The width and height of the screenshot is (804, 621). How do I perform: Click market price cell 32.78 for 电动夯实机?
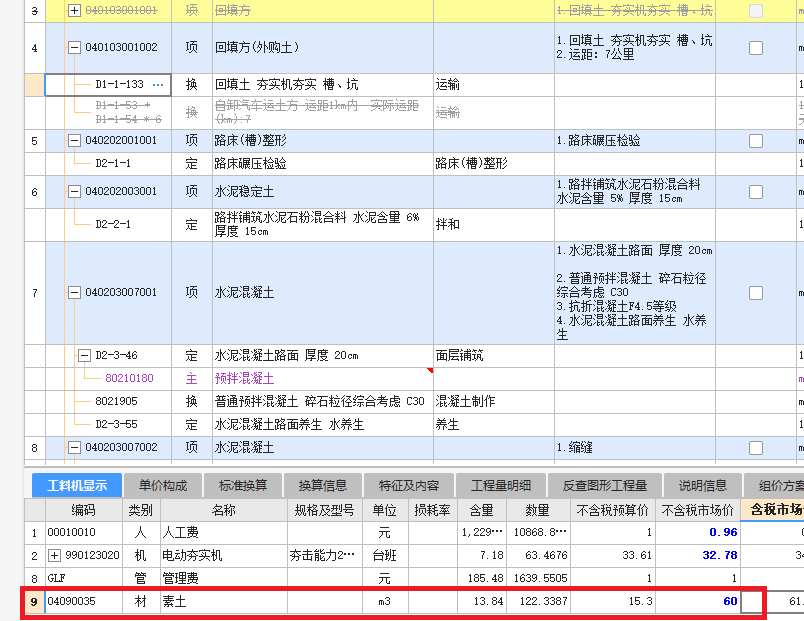coord(698,555)
